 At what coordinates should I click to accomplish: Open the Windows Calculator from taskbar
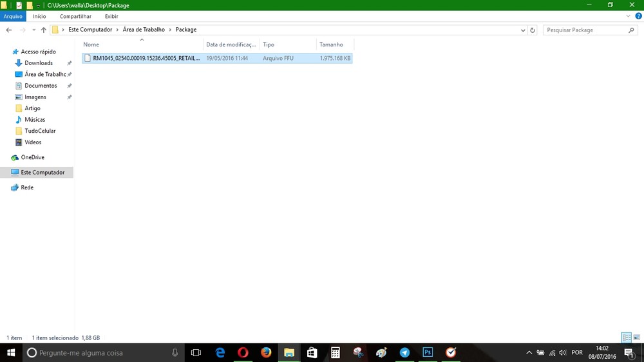click(335, 352)
